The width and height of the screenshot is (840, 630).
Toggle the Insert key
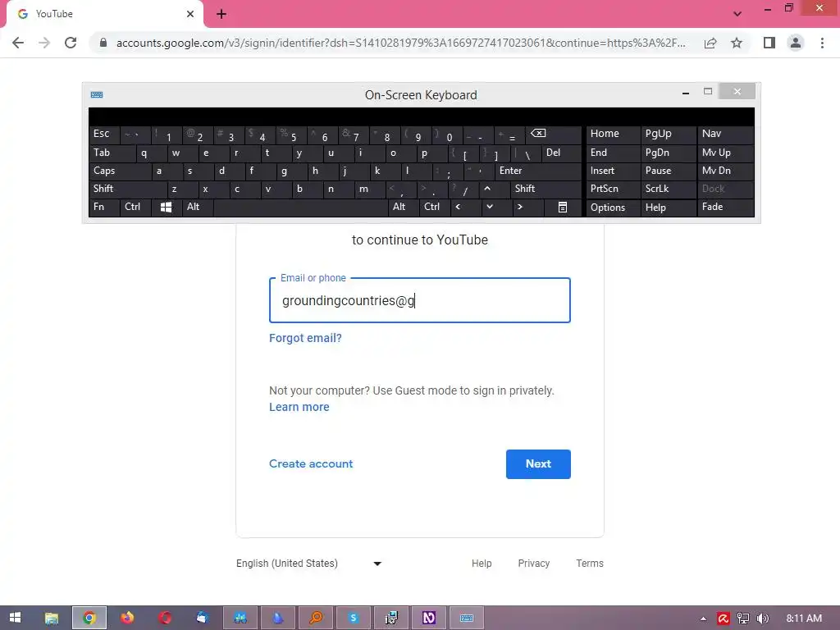coord(614,171)
